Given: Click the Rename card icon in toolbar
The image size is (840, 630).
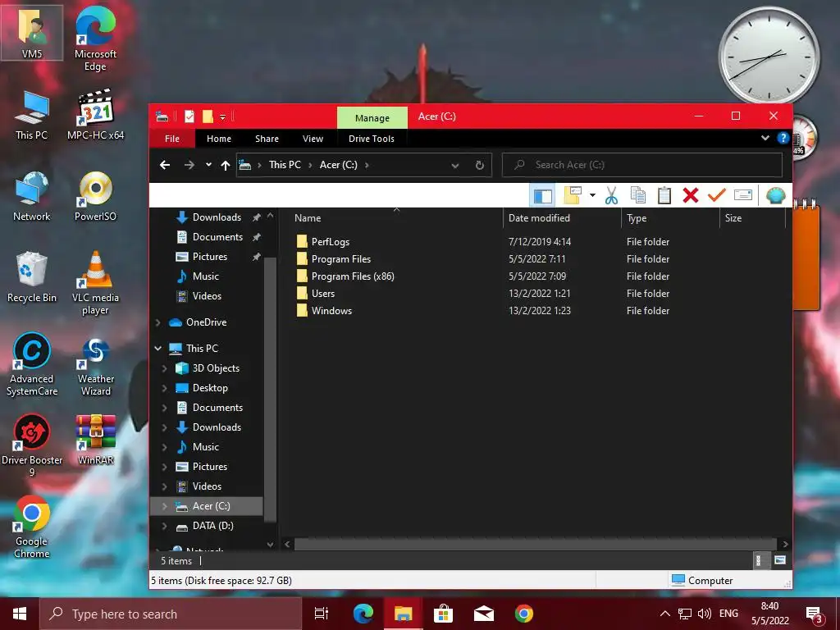Looking at the screenshot, I should pyautogui.click(x=743, y=195).
